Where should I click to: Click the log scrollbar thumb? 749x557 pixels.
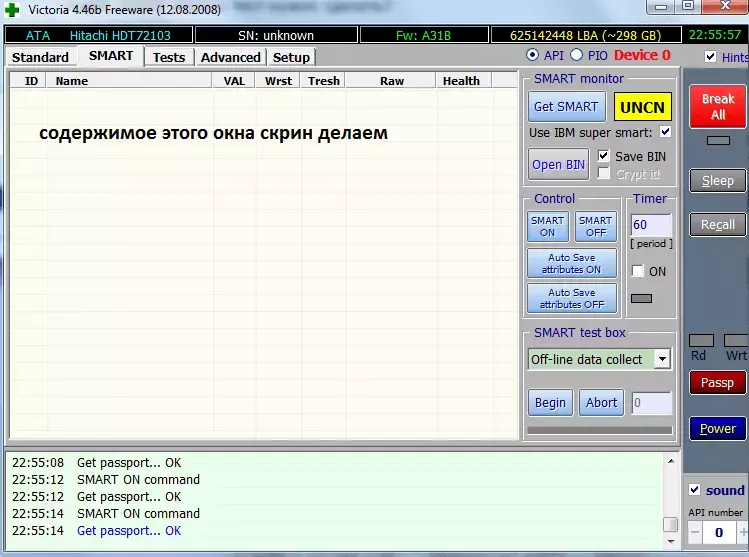coord(671,524)
